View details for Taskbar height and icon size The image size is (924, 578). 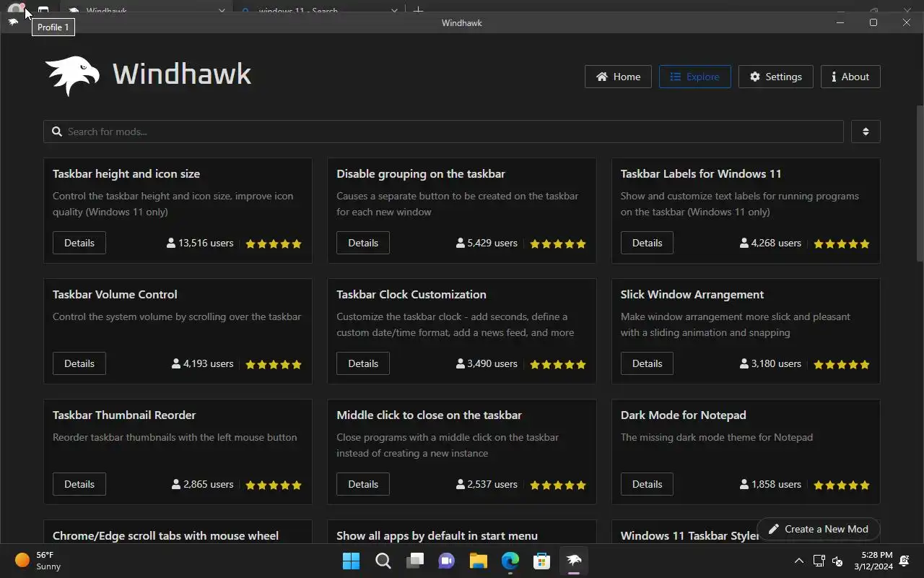(x=79, y=243)
